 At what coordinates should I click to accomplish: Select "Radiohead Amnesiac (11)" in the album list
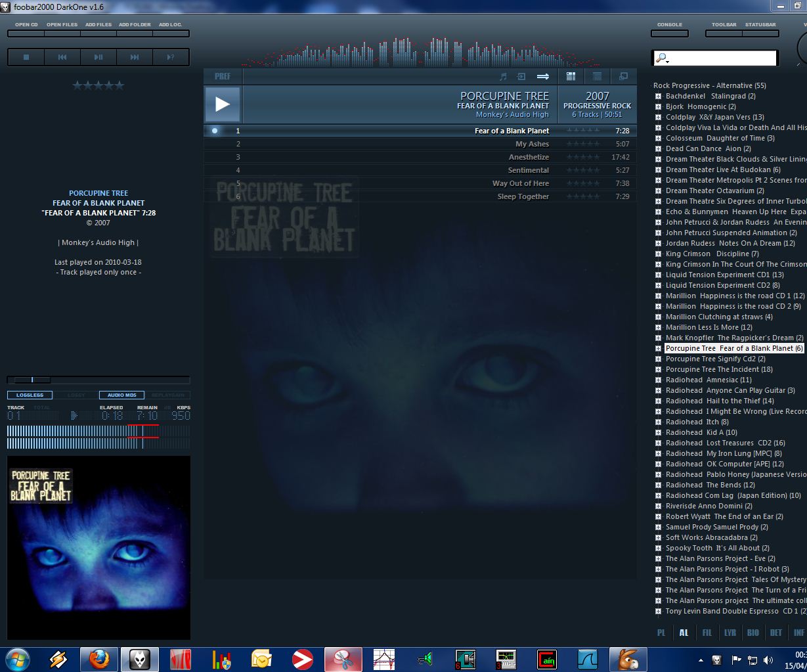[x=709, y=380]
